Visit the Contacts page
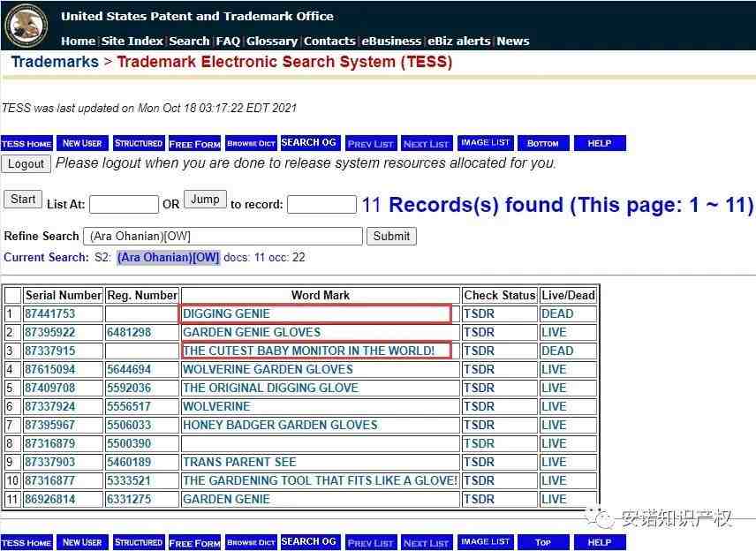 pos(329,41)
